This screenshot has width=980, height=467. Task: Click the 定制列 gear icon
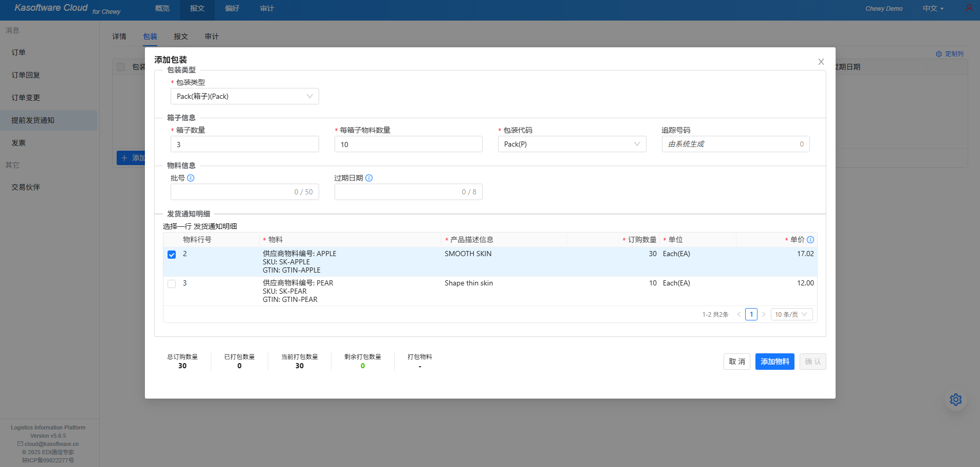pyautogui.click(x=939, y=54)
